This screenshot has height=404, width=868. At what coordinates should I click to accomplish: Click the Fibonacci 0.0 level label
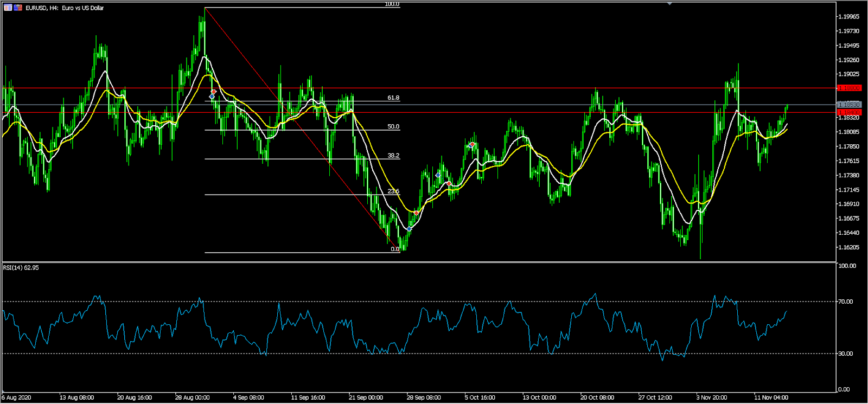point(395,249)
